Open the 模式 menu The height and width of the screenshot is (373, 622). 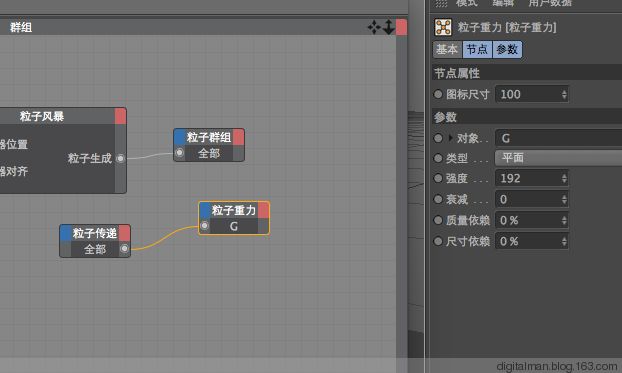(466, 3)
